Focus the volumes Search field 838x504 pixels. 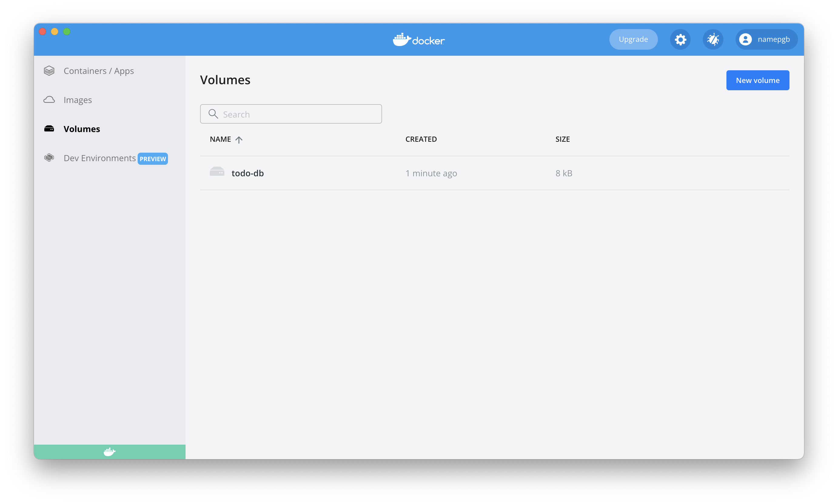[x=299, y=114]
